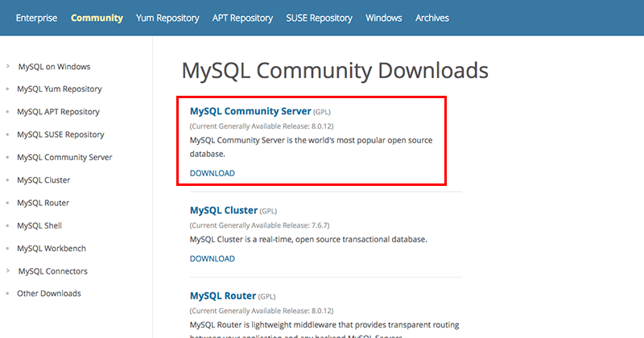Open MySQL APT Repository in the sidebar
The image size is (644, 338).
pyautogui.click(x=58, y=112)
